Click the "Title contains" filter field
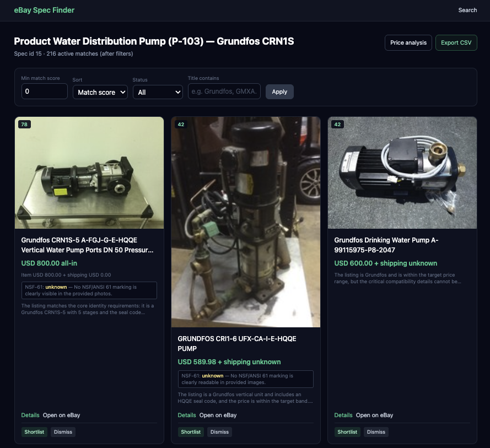This screenshot has height=448, width=490. [x=224, y=91]
